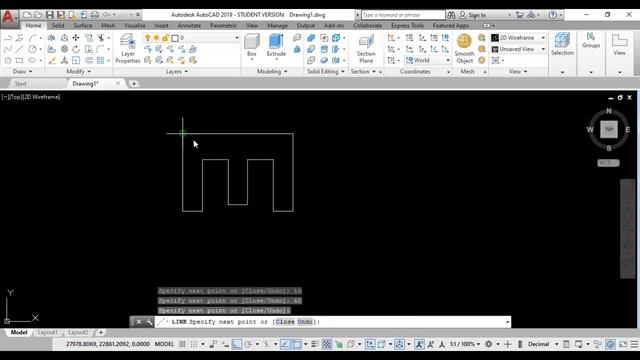Click the workspace switching gear icon in status bar
Image resolution: width=640 pixels, height=360 pixels.
[x=489, y=344]
